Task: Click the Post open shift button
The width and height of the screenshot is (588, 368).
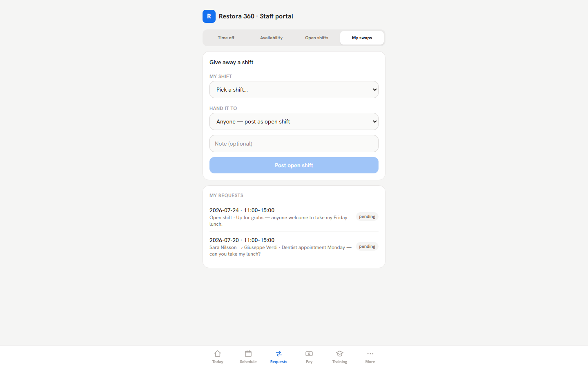Action: pyautogui.click(x=294, y=165)
